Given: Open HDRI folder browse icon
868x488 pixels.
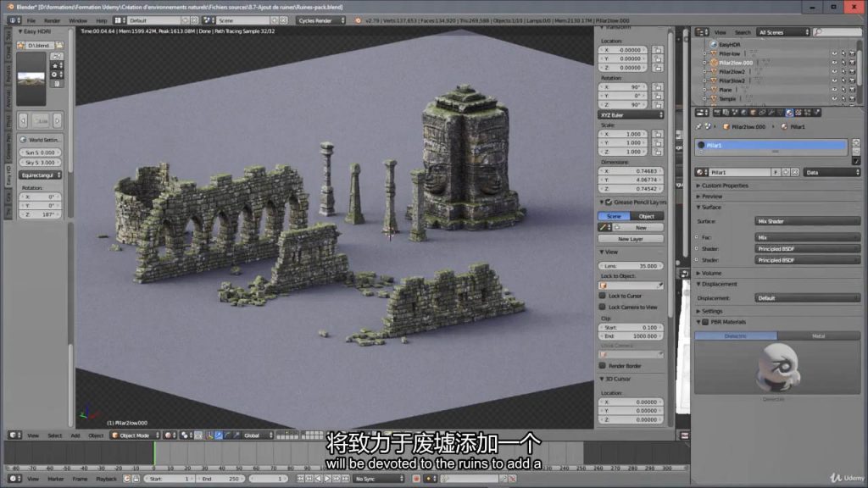Looking at the screenshot, I should pos(59,45).
